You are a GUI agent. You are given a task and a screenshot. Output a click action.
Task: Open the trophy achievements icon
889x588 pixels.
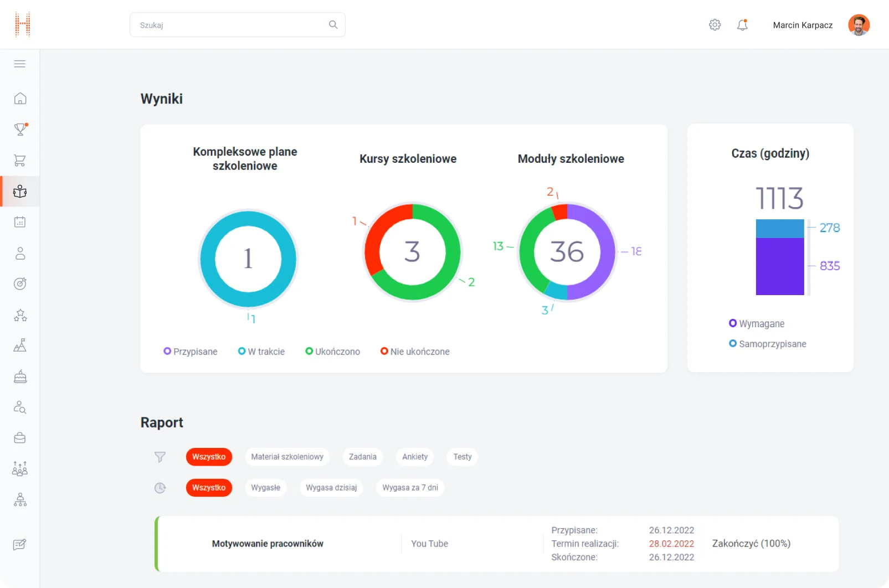pos(20,130)
